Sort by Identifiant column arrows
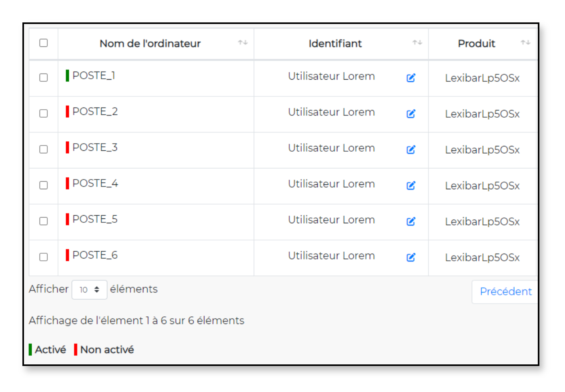The height and width of the screenshot is (392, 565). (417, 42)
